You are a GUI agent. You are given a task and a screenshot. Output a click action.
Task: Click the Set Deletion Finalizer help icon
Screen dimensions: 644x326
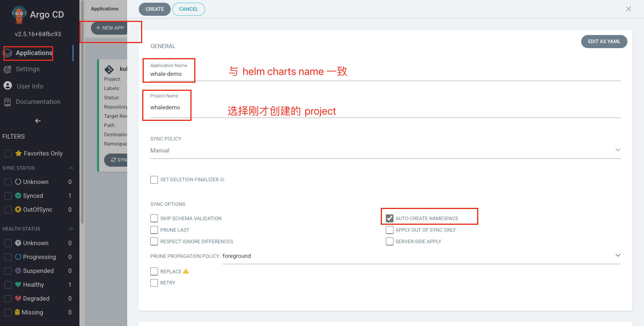222,180
